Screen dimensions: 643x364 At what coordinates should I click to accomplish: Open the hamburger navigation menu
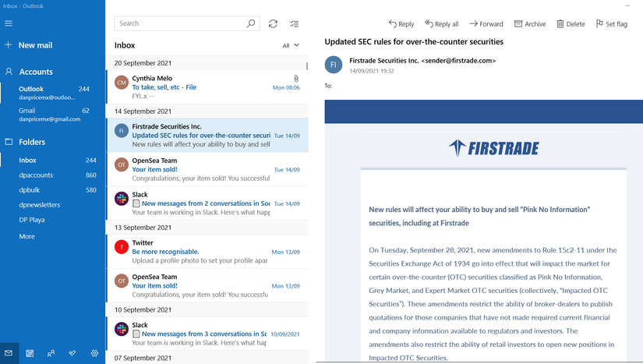click(9, 23)
